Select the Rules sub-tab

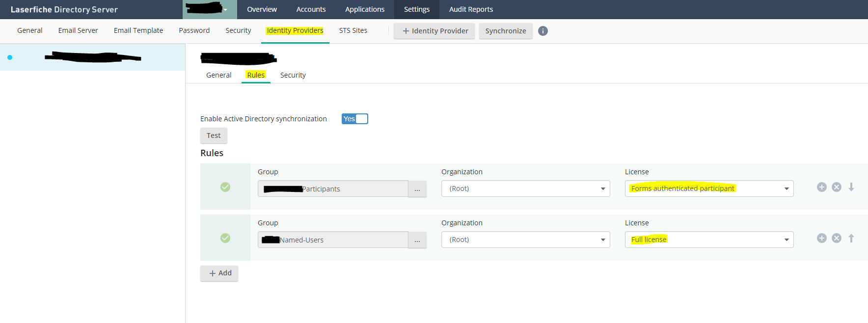click(256, 75)
